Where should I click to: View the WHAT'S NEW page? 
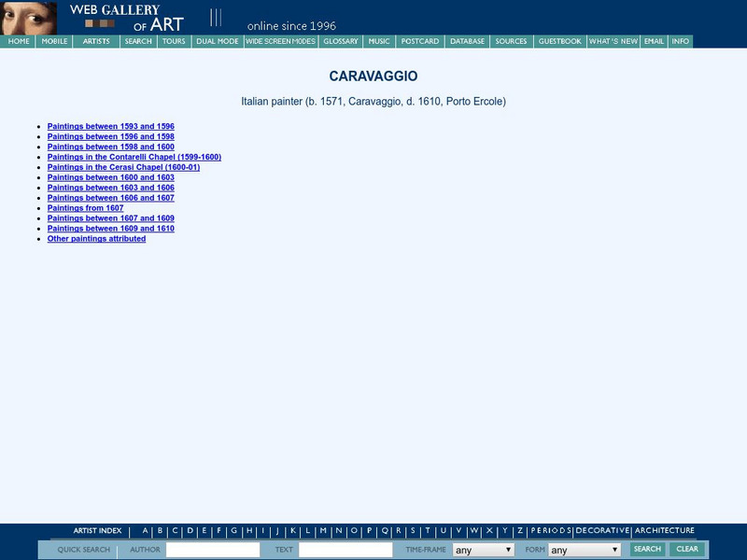tap(613, 41)
